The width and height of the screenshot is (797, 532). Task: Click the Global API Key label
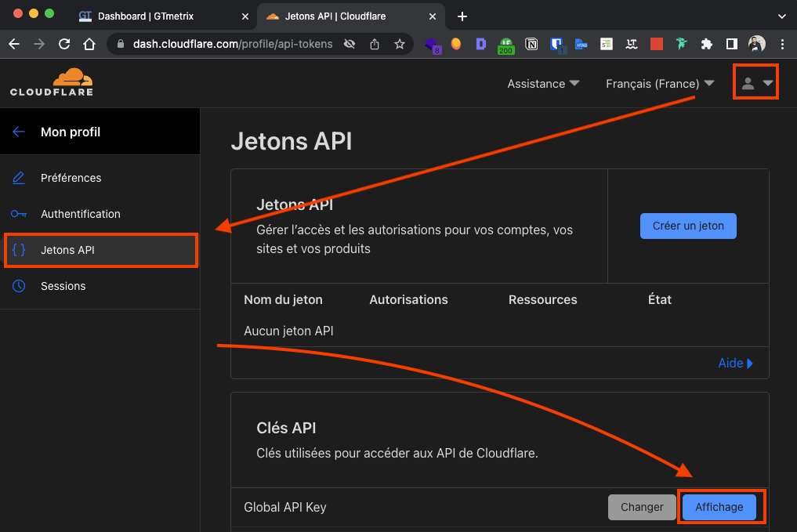[285, 507]
